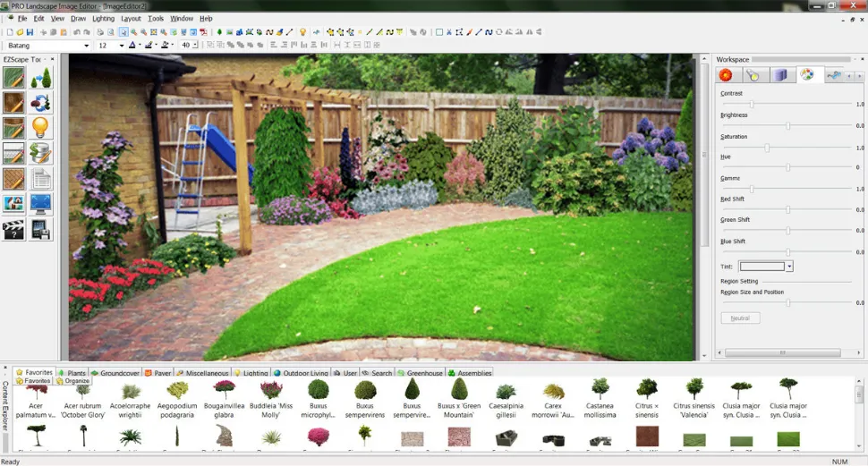
Task: Click the house photos icon
Action: click(13, 204)
